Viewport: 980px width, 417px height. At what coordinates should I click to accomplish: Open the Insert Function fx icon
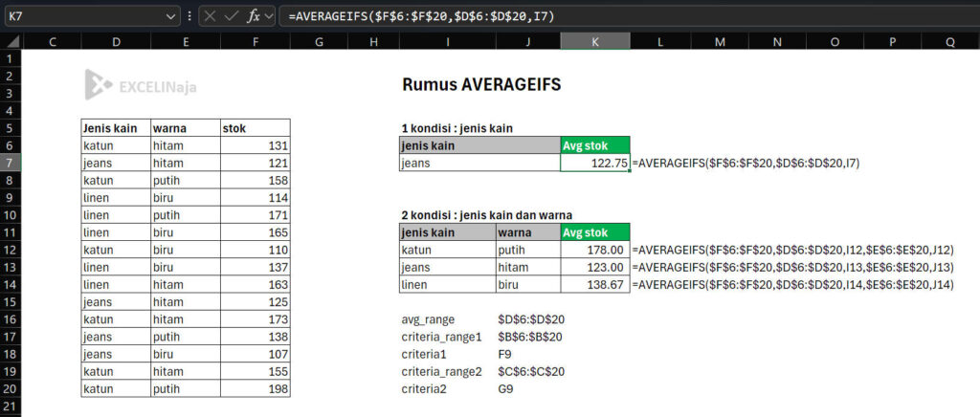click(x=253, y=17)
